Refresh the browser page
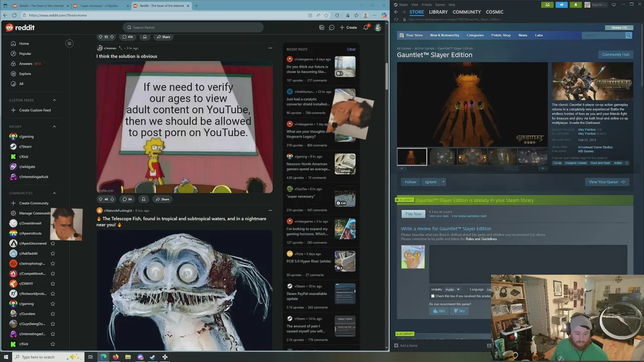Viewport: 644px width, 362px height. (14, 15)
